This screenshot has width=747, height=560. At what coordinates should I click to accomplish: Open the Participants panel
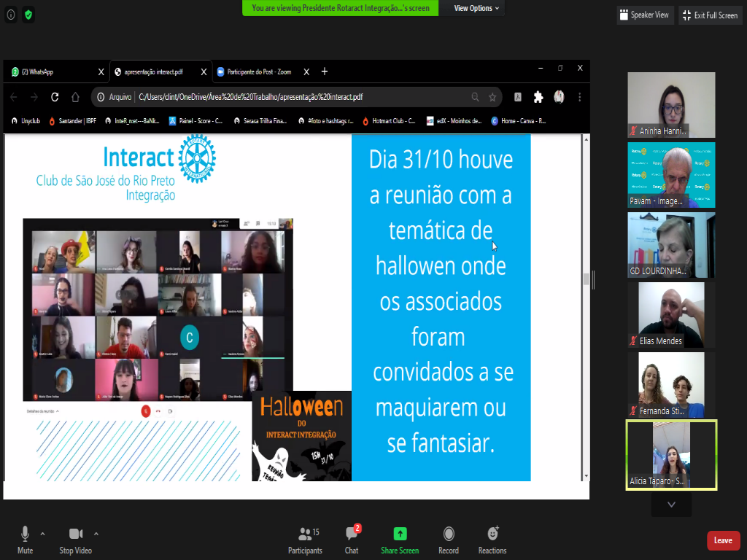point(305,538)
